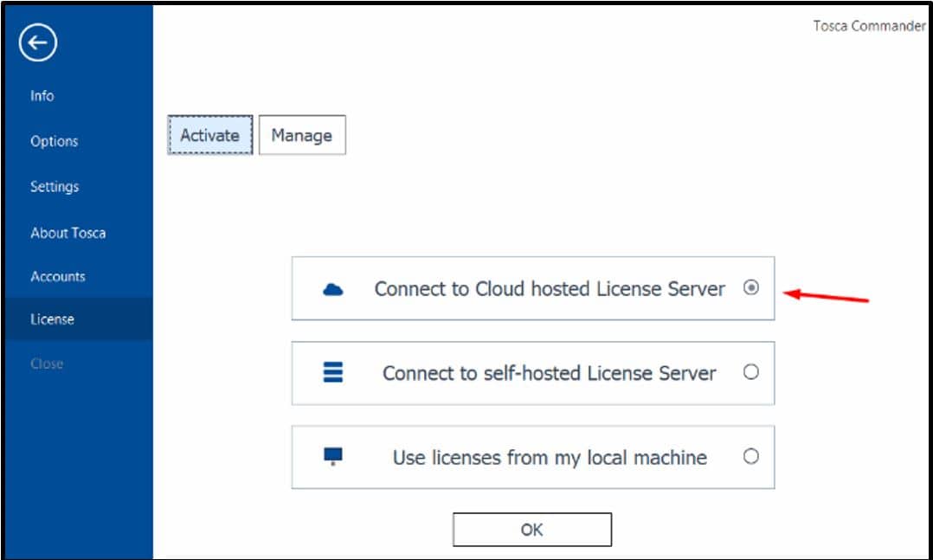Select self-hosted License Server radio button

[x=751, y=372]
